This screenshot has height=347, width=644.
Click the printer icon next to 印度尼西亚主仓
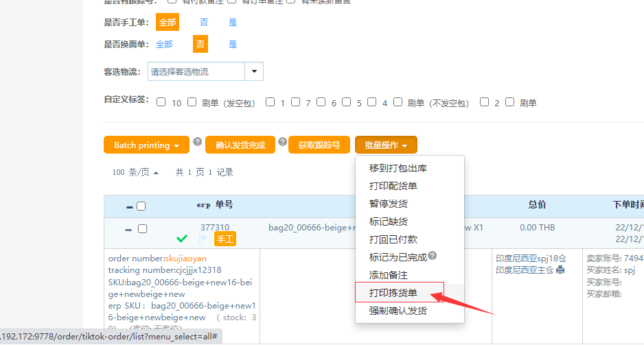[x=560, y=270]
